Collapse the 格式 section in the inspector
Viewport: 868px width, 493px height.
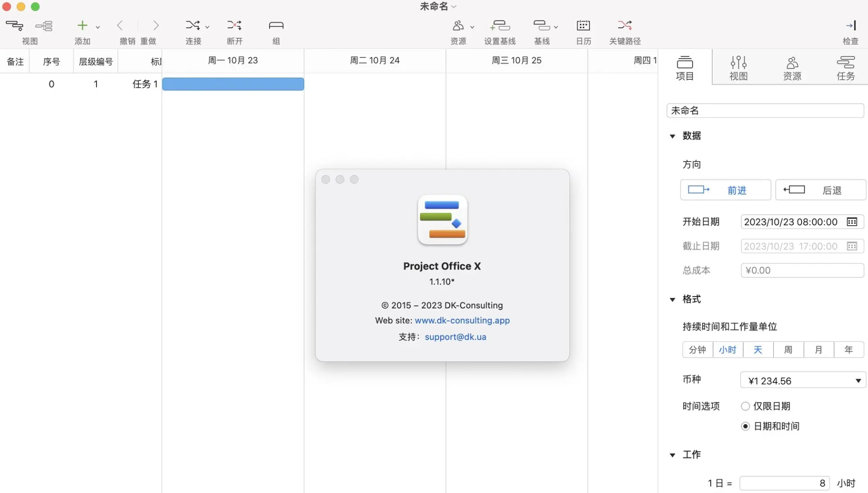click(673, 299)
